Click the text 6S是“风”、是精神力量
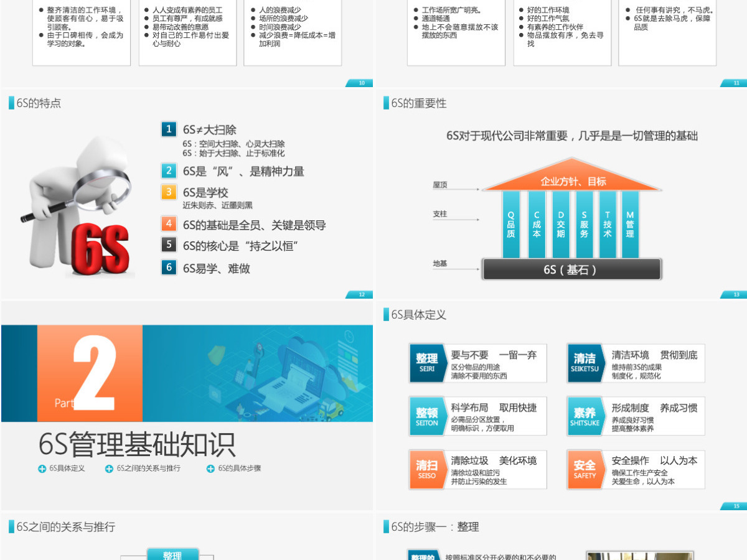747x560 pixels. pyautogui.click(x=243, y=171)
